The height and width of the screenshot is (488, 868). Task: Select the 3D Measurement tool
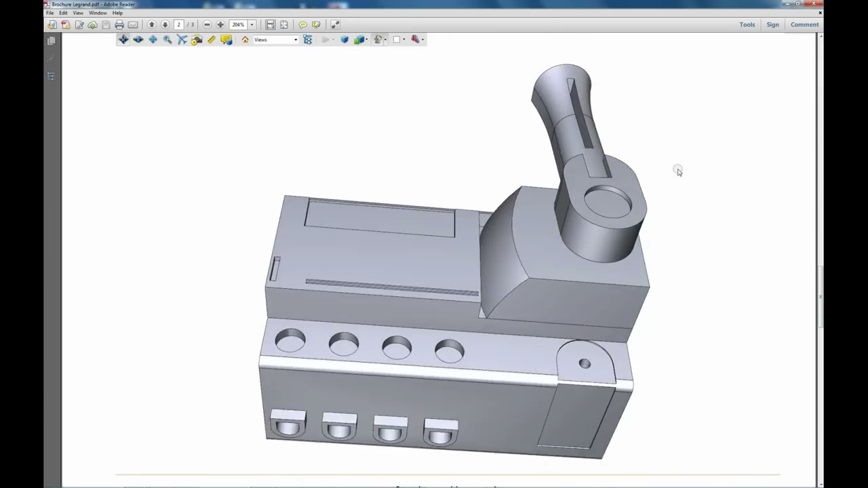point(212,39)
